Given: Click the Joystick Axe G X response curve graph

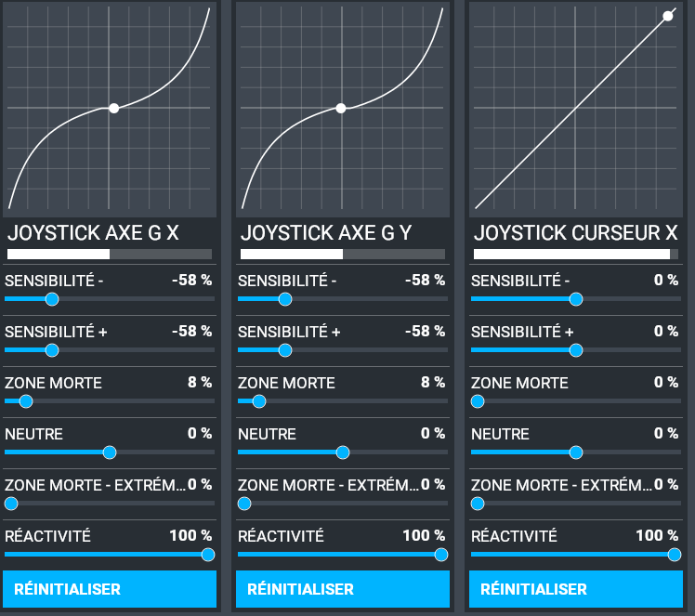Looking at the screenshot, I should (110, 109).
